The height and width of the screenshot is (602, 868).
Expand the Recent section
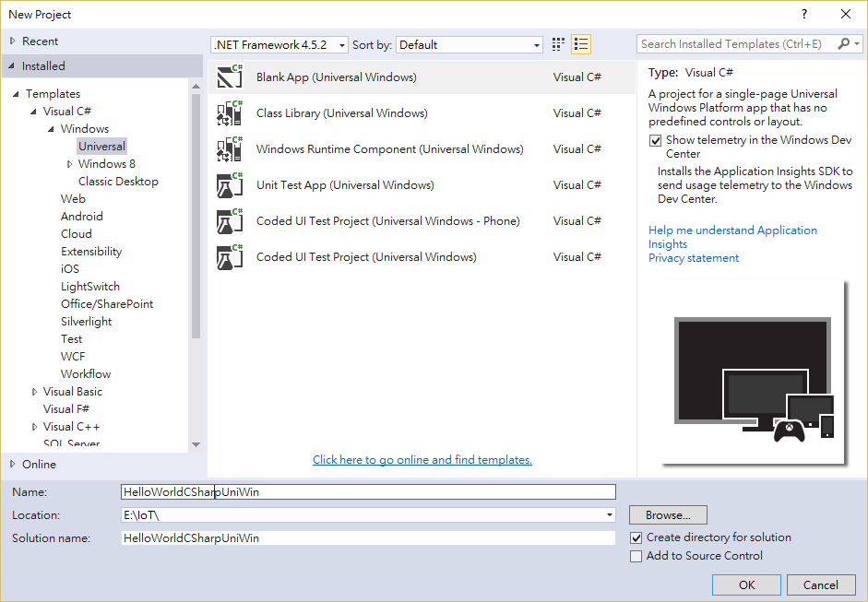12,41
